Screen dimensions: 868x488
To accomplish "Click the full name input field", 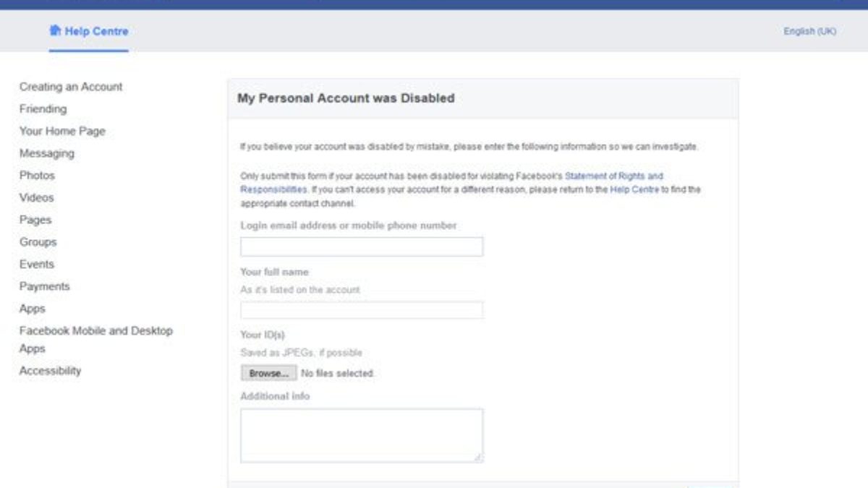I will 362,311.
